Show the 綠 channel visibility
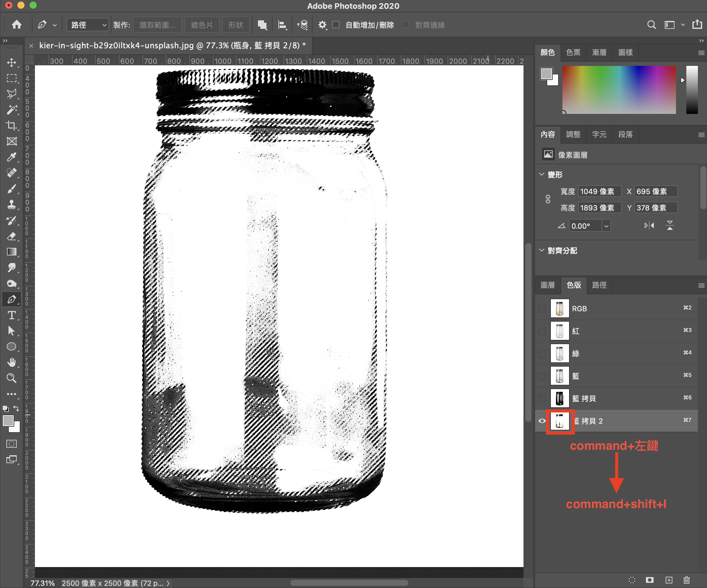This screenshot has width=707, height=588. pos(542,354)
